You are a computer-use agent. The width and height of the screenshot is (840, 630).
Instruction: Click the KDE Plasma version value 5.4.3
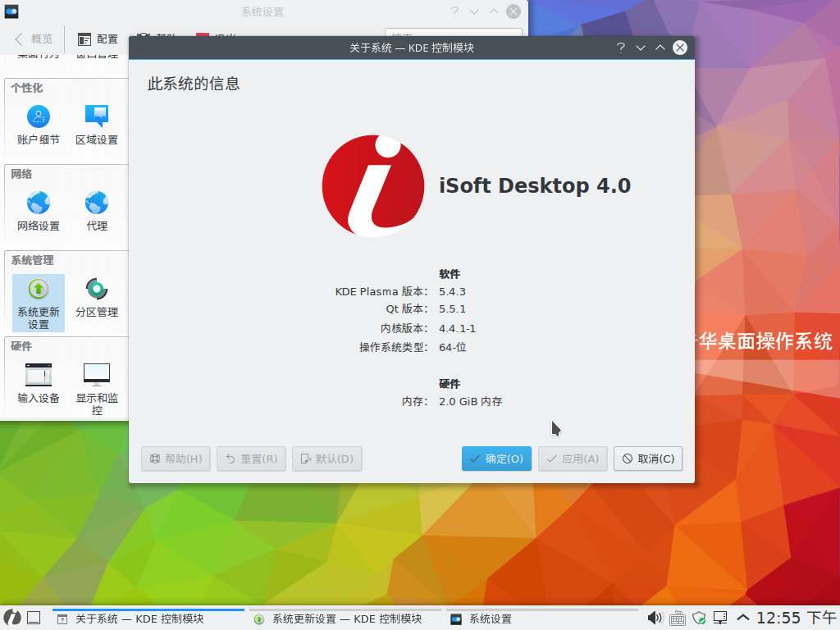point(452,291)
